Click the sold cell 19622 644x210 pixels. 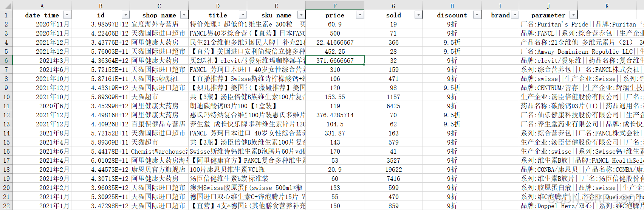pos(393,170)
